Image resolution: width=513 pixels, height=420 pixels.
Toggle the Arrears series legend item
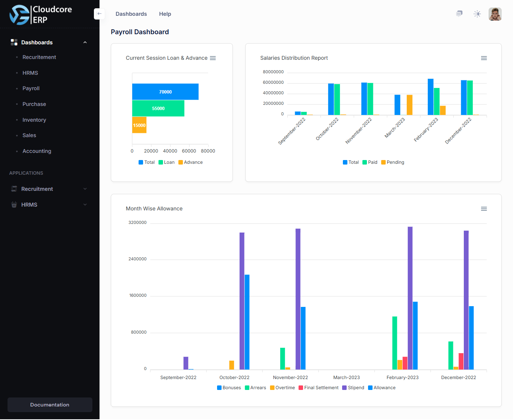click(x=255, y=388)
